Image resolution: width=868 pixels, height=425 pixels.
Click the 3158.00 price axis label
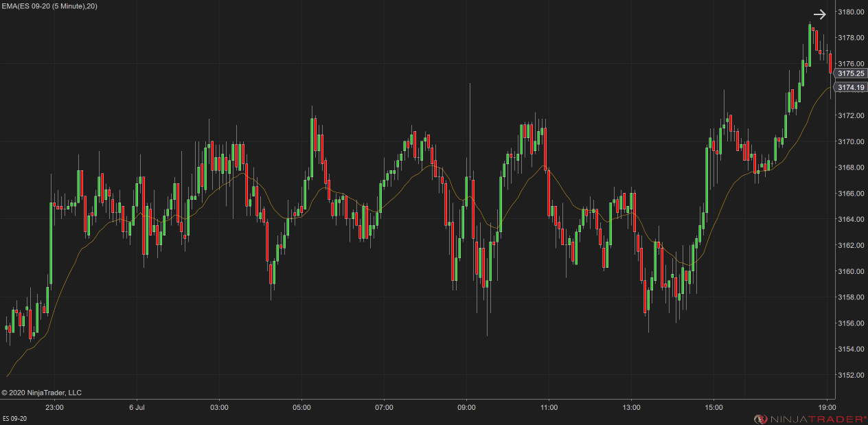point(851,297)
